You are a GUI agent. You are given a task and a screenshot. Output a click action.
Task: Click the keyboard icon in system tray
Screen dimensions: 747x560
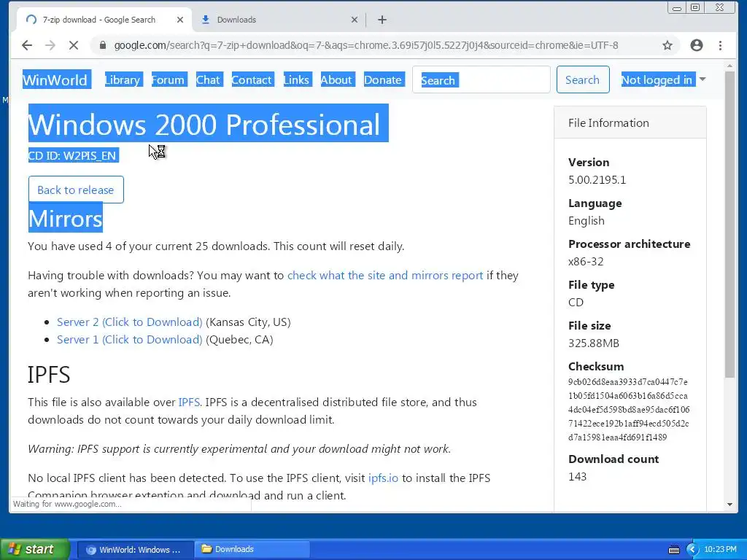coord(673,550)
